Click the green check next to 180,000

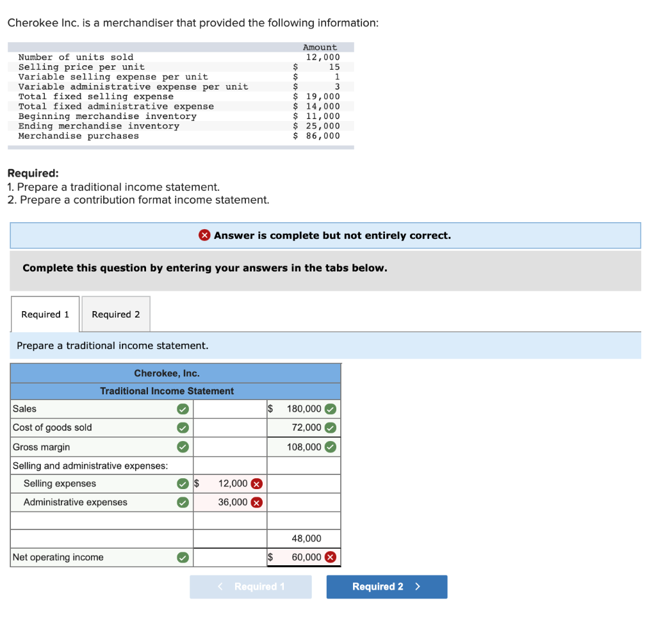coord(331,409)
